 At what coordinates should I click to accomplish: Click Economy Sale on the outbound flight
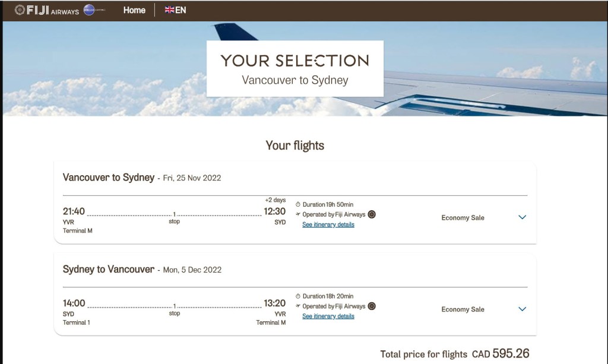pyautogui.click(x=463, y=218)
